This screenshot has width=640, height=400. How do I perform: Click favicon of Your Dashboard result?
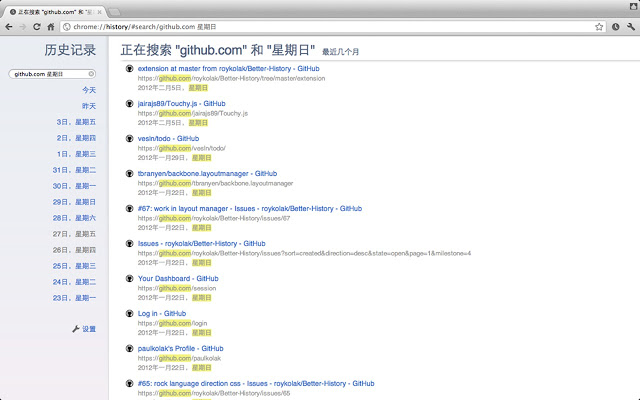click(129, 279)
